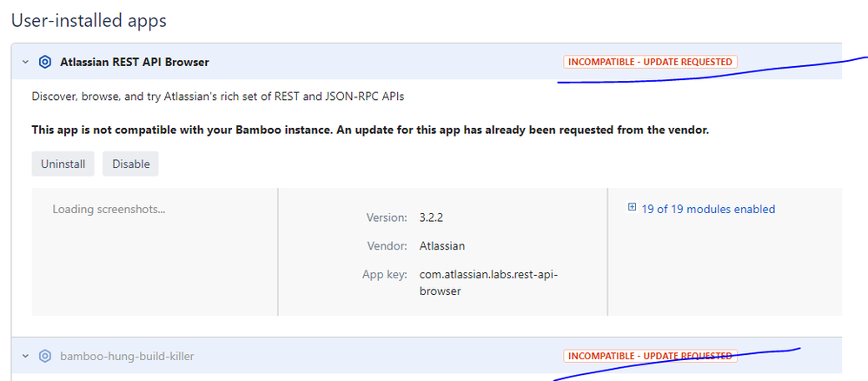Click the REST API Browser incompatible status badge
The image size is (868, 381).
[x=651, y=62]
